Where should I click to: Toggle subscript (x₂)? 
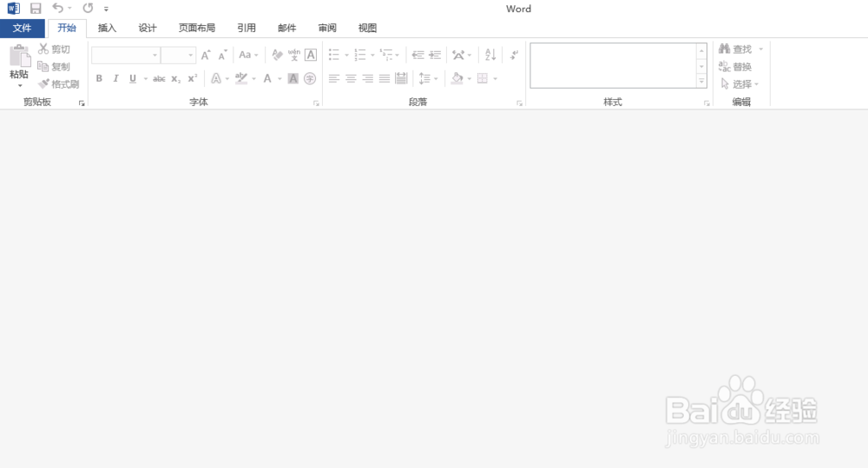(x=175, y=79)
